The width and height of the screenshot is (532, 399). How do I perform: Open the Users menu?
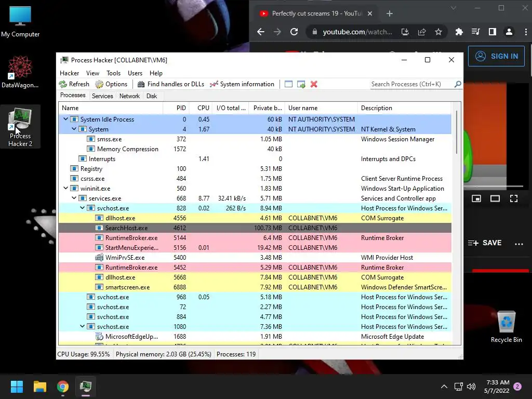pyautogui.click(x=135, y=73)
